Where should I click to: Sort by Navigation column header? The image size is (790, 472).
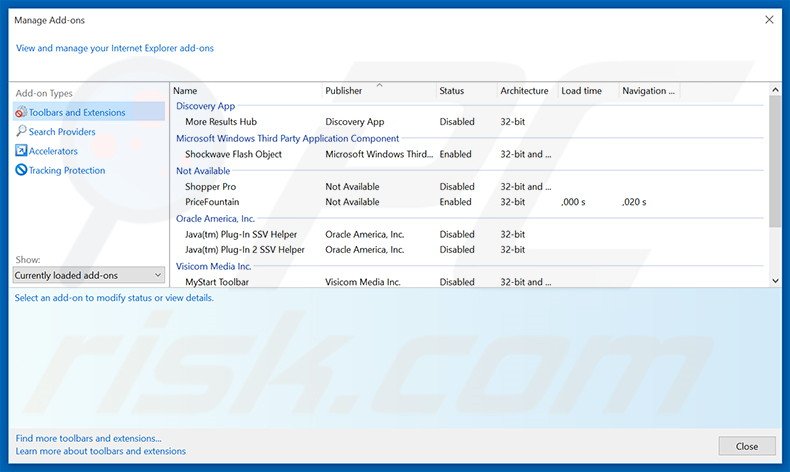pos(649,91)
